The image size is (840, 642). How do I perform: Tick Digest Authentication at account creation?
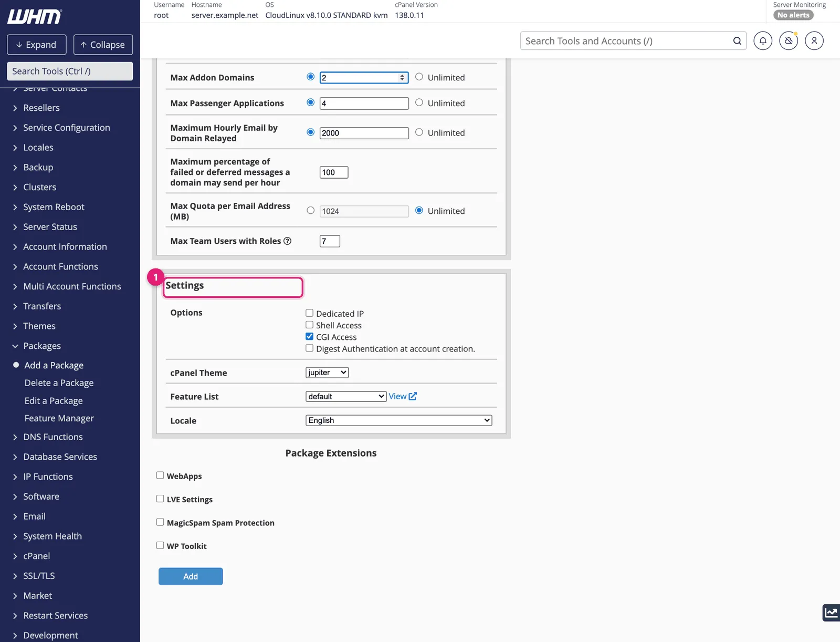pos(309,348)
